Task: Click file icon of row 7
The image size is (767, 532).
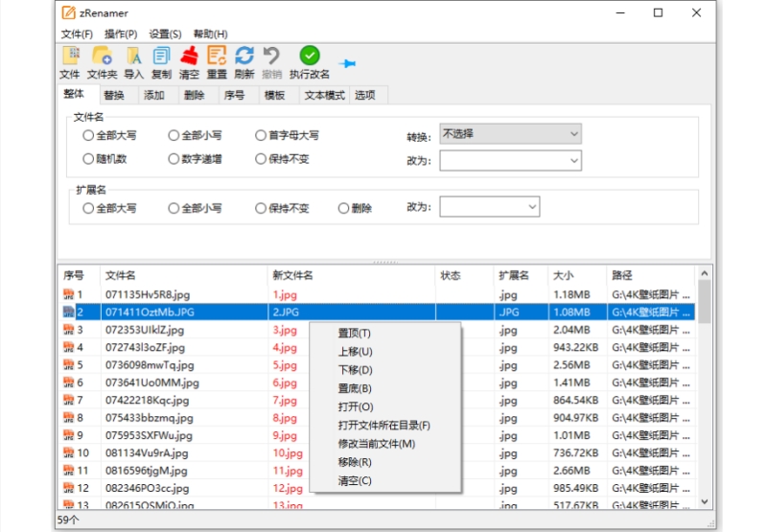Action: (x=68, y=400)
